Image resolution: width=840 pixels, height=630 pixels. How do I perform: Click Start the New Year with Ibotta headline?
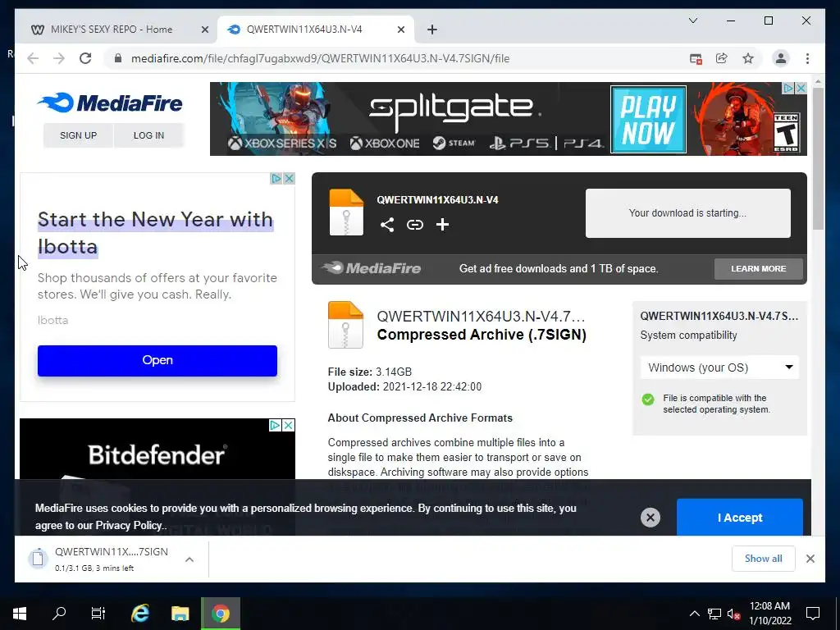(155, 233)
